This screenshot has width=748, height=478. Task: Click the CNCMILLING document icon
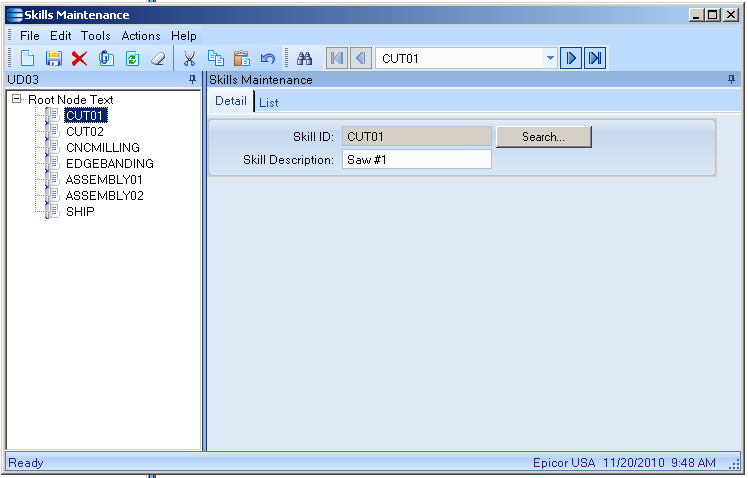tap(53, 147)
